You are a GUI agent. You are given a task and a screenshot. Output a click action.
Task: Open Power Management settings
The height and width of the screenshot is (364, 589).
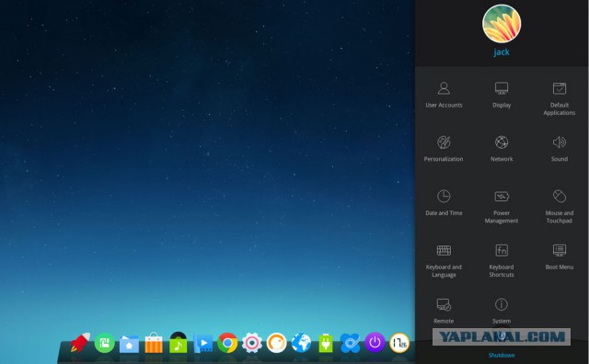tap(502, 207)
